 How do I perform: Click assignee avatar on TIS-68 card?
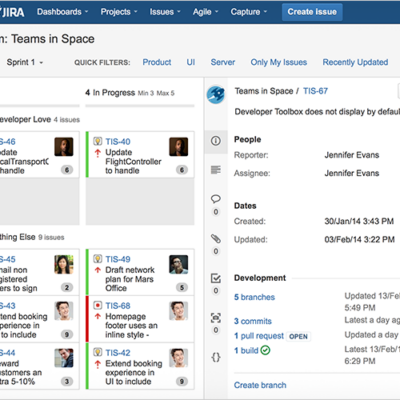pyautogui.click(x=179, y=311)
